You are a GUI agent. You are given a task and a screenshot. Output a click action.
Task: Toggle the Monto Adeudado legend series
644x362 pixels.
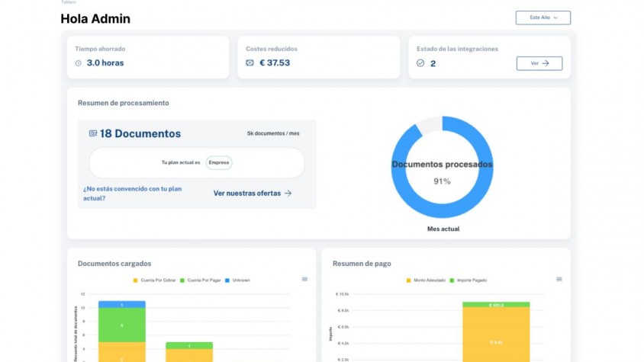pyautogui.click(x=426, y=280)
